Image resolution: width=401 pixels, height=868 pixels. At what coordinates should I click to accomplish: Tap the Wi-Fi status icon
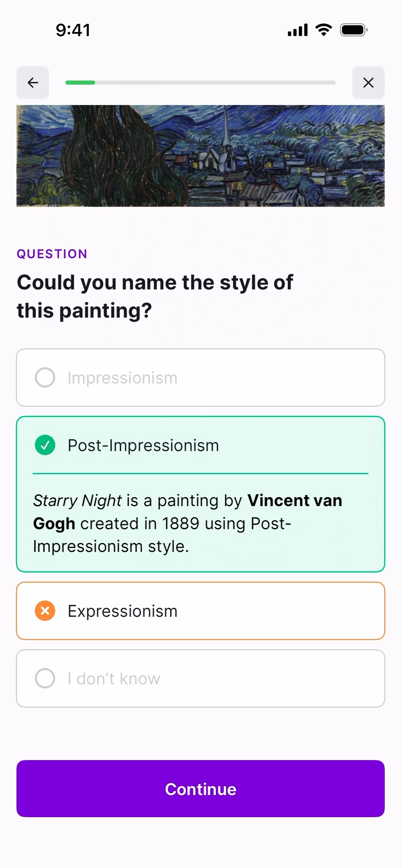pyautogui.click(x=324, y=30)
